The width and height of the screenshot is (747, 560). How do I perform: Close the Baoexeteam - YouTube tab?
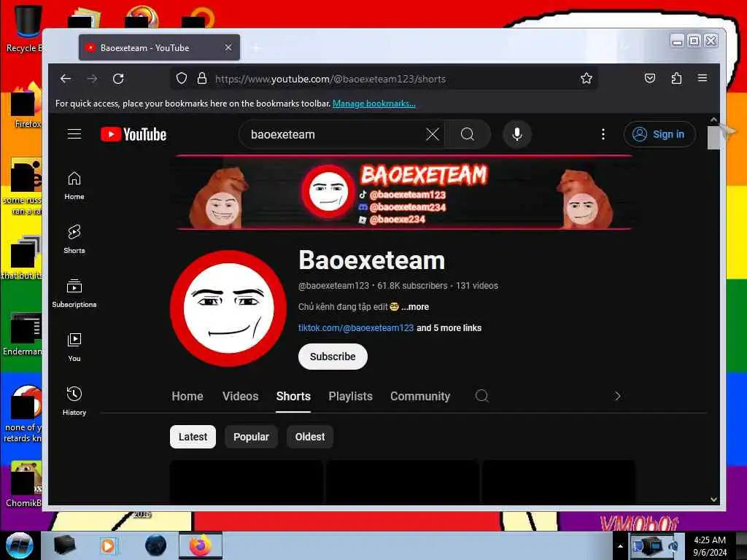click(x=228, y=47)
